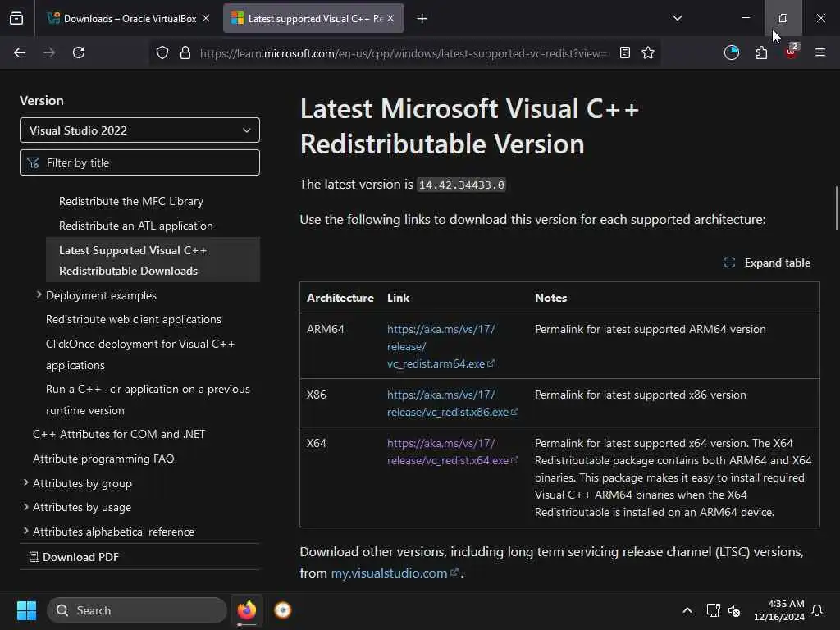
Task: Open the circular profile icon in toolbar
Action: click(x=731, y=52)
